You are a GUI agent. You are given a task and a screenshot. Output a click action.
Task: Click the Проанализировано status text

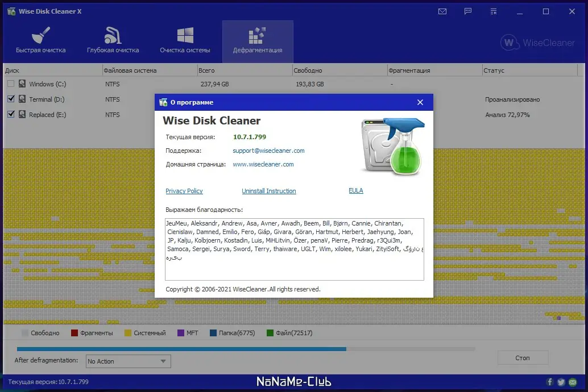tap(512, 99)
